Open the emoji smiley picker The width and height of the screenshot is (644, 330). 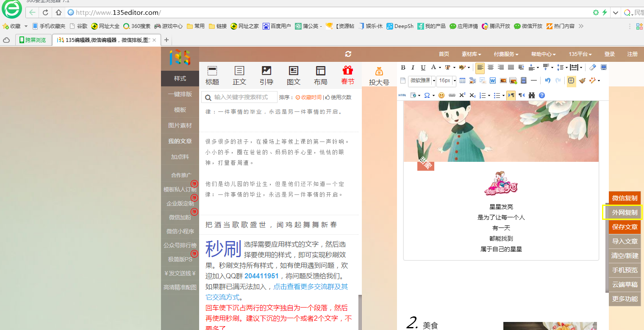[441, 95]
